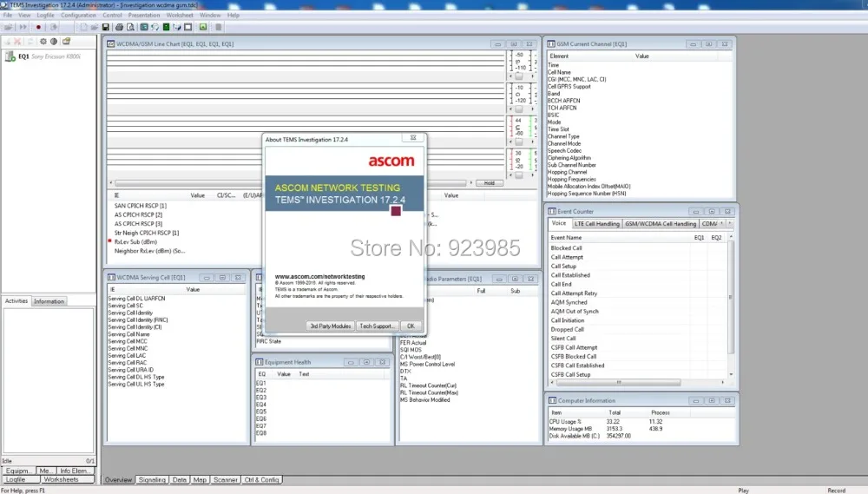Click the yellow folder icon in equipment toolbar
Viewport: 868px width, 494px height.
(x=67, y=42)
